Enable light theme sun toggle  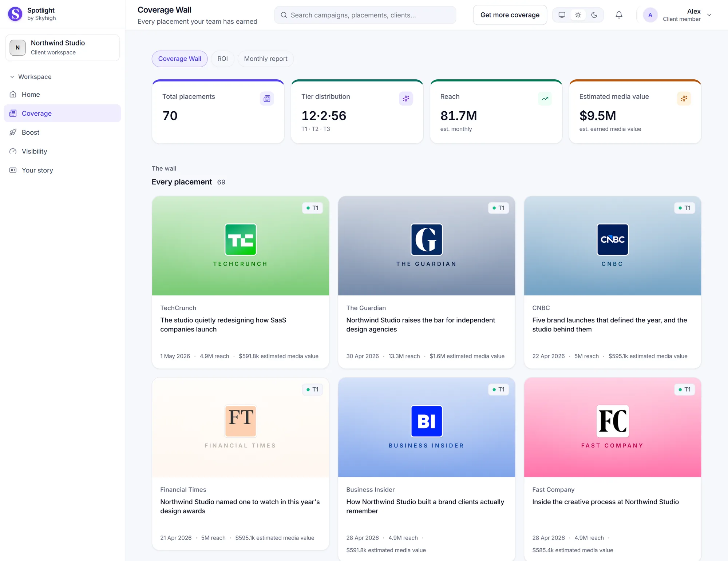(x=578, y=15)
